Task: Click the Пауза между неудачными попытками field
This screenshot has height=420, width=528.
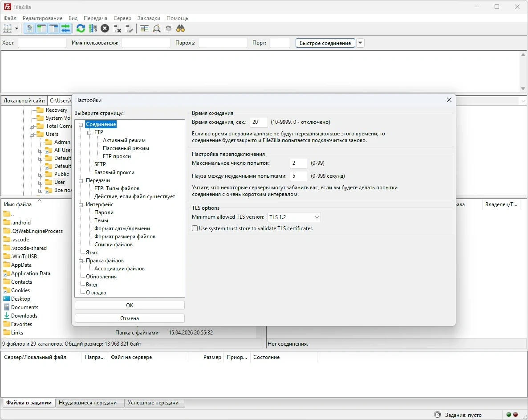Action: click(x=299, y=176)
